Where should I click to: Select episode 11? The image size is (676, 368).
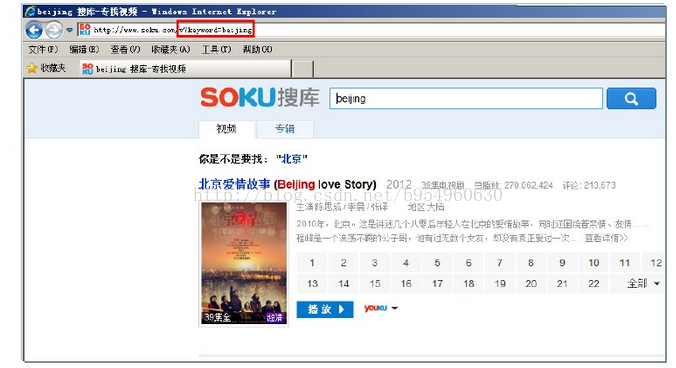pos(625,263)
